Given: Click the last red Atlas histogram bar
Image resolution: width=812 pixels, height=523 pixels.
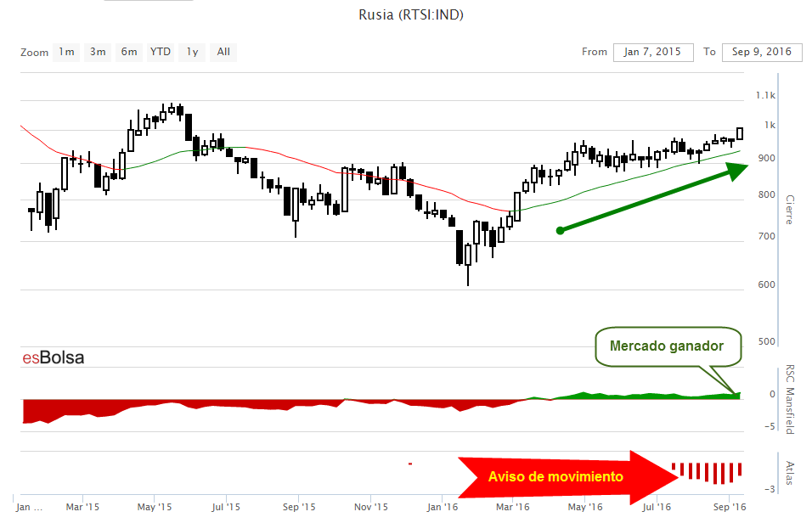Looking at the screenshot, I should point(740,470).
